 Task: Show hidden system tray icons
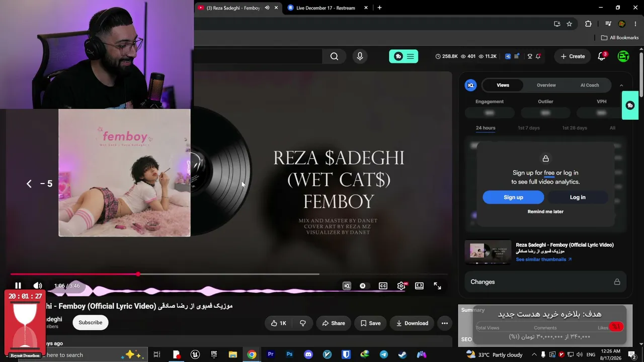(x=534, y=354)
